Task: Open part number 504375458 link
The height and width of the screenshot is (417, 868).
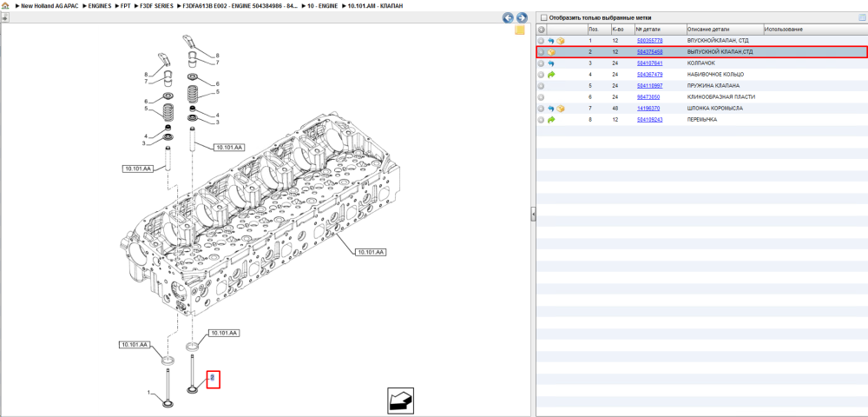Action: [x=650, y=52]
